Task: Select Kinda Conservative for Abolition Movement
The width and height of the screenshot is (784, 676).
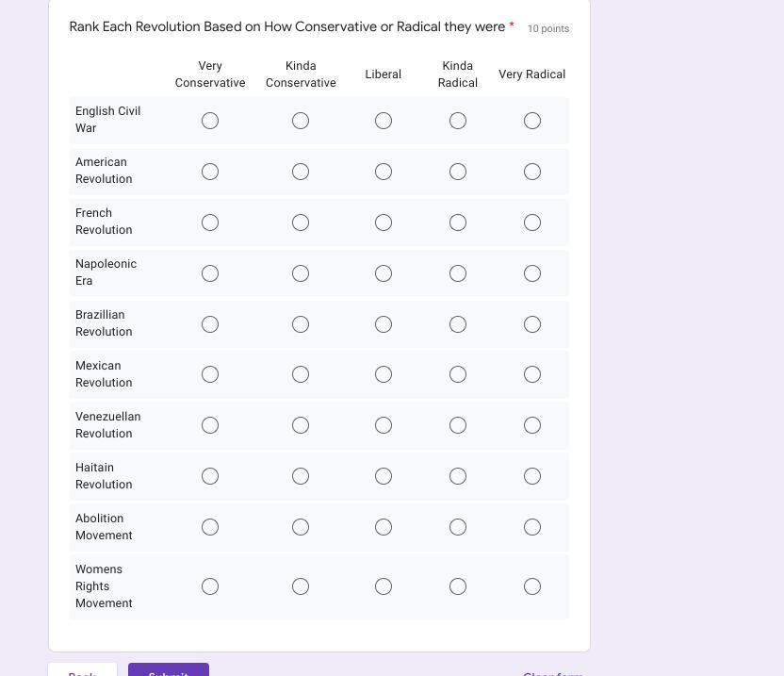Action: (x=301, y=527)
